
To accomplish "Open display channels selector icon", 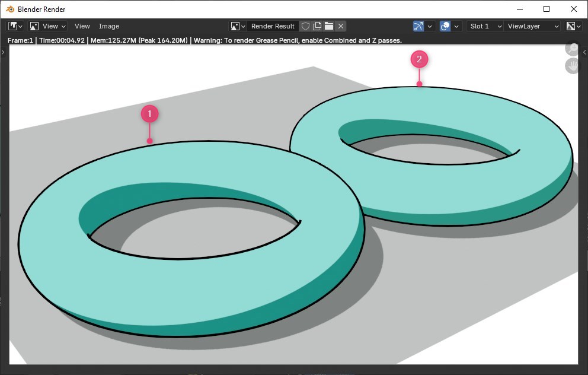I will click(x=573, y=26).
